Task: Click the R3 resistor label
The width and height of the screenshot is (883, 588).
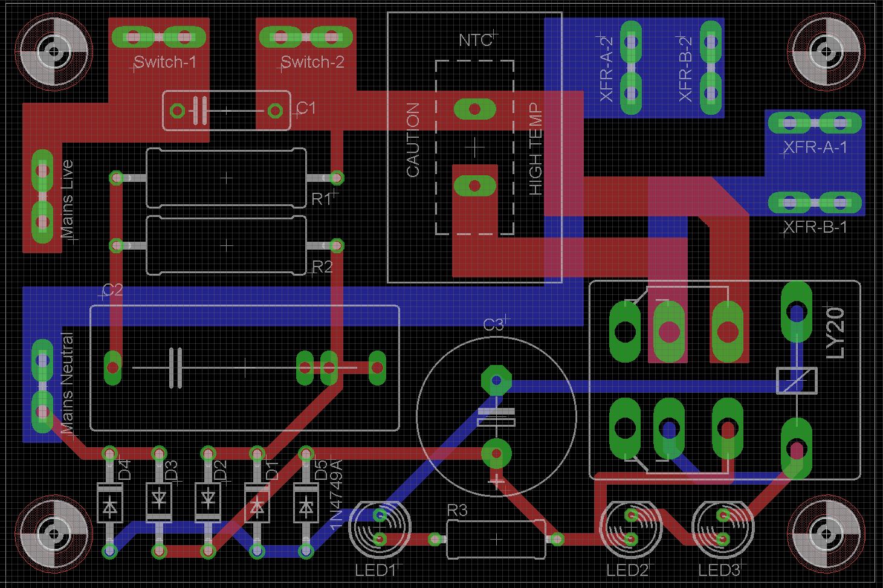Action: [457, 511]
